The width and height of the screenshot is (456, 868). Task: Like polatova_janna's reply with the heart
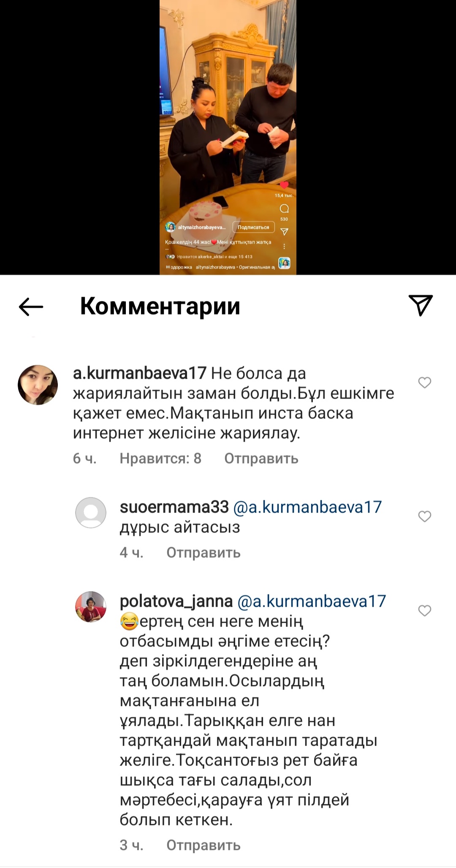424,610
